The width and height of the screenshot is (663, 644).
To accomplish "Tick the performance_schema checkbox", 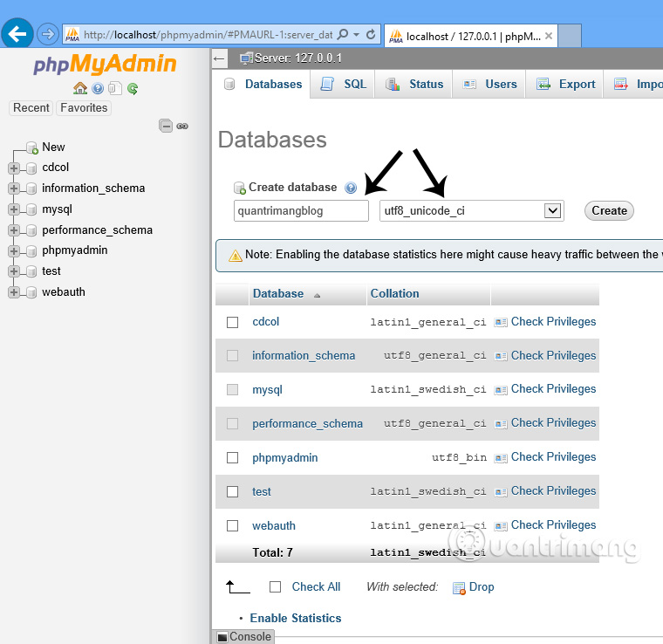I will (232, 423).
